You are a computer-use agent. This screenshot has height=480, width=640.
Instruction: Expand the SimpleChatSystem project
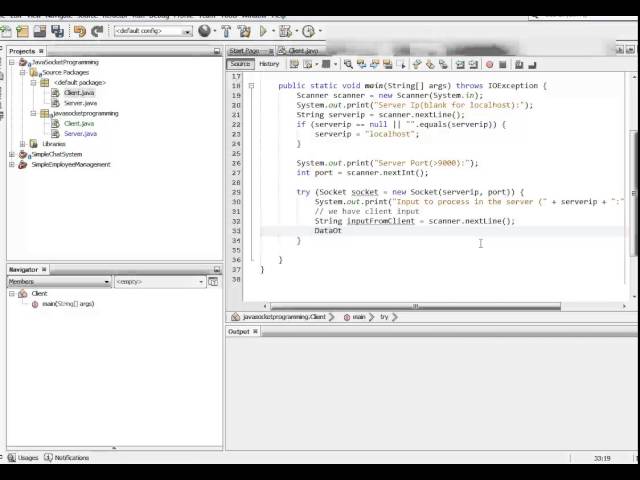[x=12, y=154]
